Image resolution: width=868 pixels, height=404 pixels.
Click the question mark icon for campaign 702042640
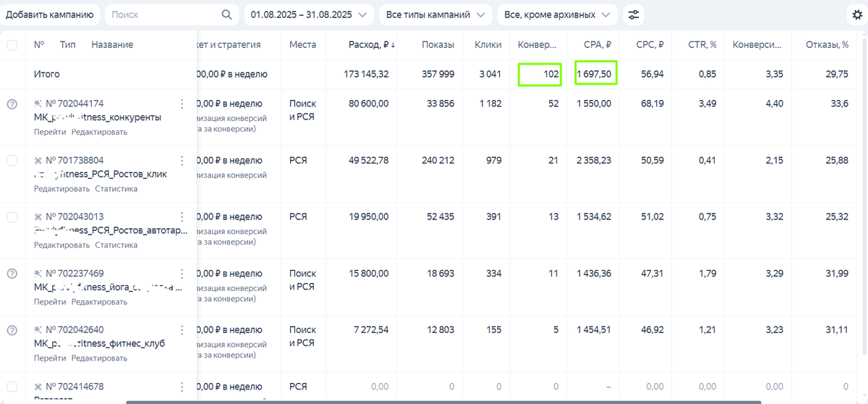(12, 330)
